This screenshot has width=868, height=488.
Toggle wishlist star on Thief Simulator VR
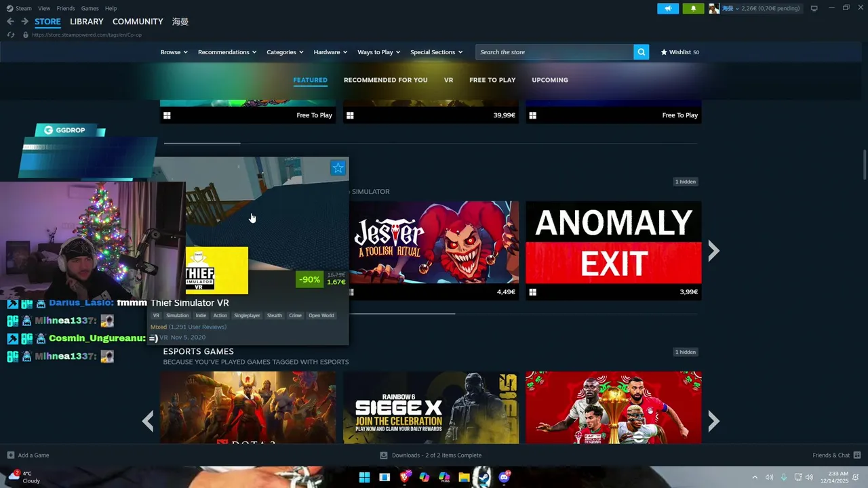[x=338, y=167]
